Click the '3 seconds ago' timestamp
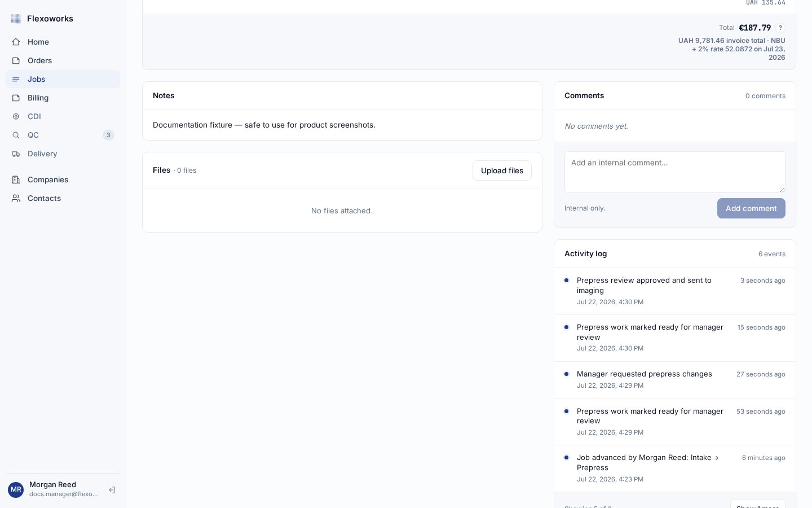 pos(763,281)
